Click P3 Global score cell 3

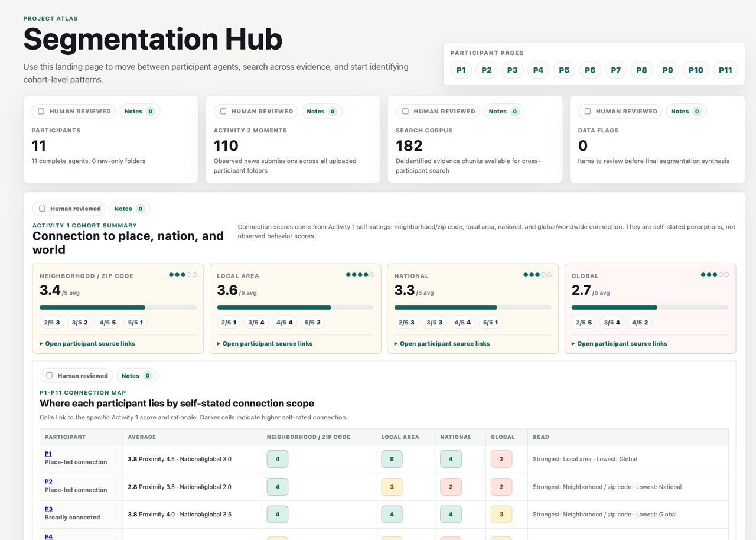click(x=501, y=514)
